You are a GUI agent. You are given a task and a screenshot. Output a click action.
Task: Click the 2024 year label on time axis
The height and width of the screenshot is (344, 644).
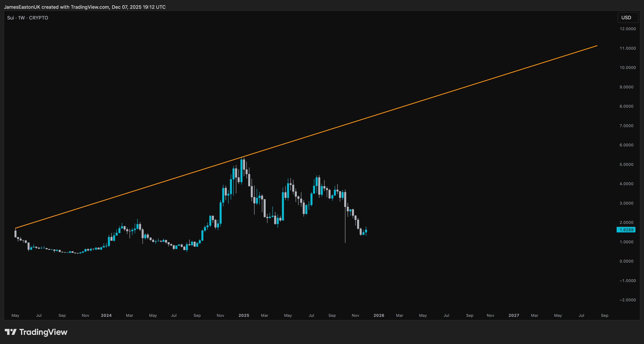106,315
